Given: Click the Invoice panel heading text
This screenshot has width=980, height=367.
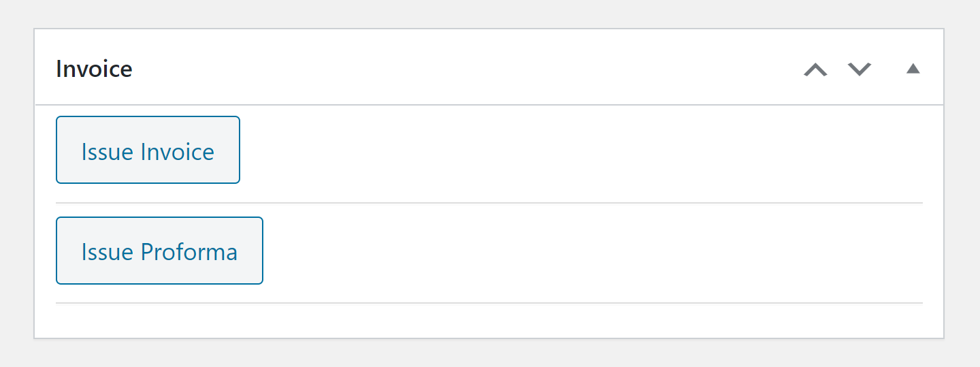Looking at the screenshot, I should pos(94,69).
